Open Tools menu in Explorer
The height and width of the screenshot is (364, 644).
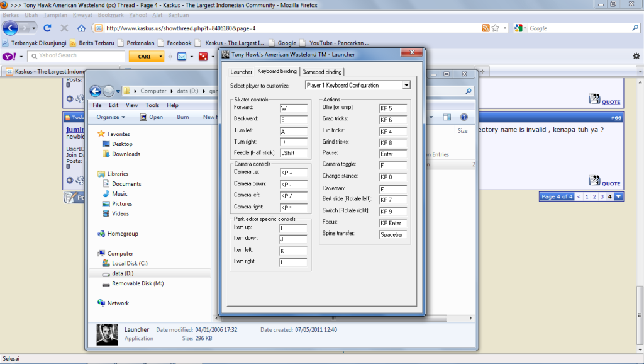coord(152,105)
